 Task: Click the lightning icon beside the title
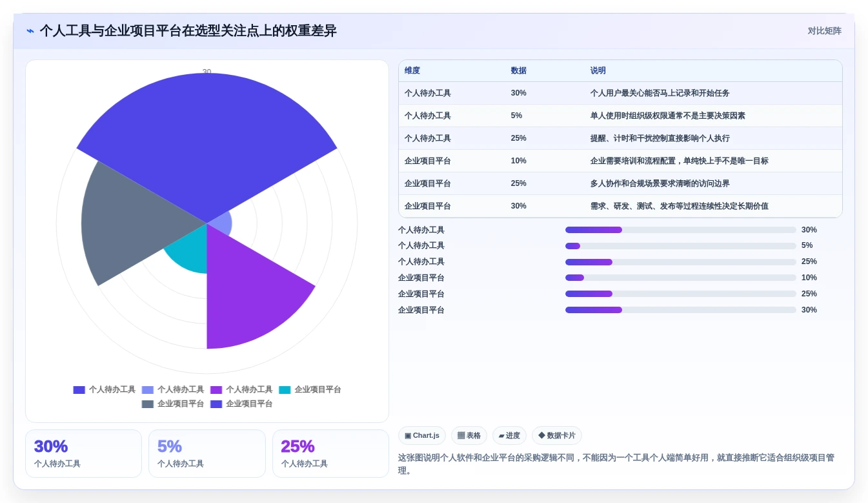click(30, 31)
